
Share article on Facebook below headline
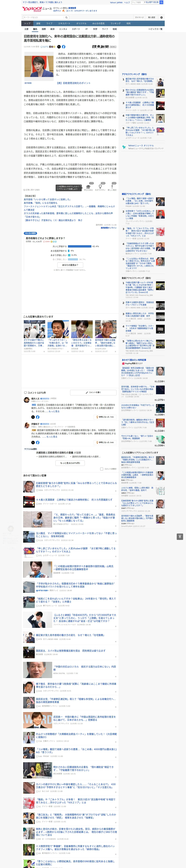63,47
